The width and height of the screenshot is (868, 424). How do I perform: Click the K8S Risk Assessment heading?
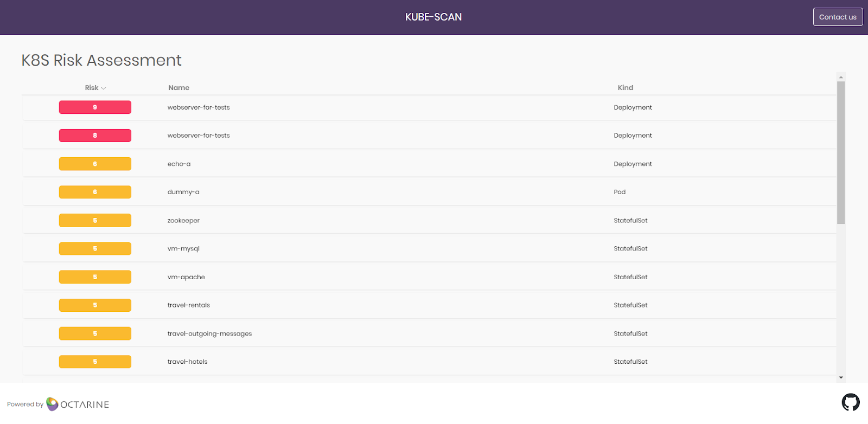click(101, 60)
